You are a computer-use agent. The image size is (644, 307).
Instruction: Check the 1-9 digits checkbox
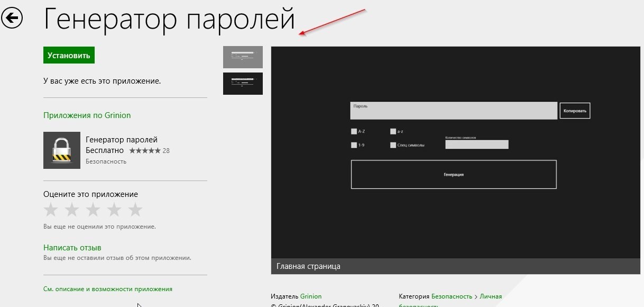coord(354,145)
